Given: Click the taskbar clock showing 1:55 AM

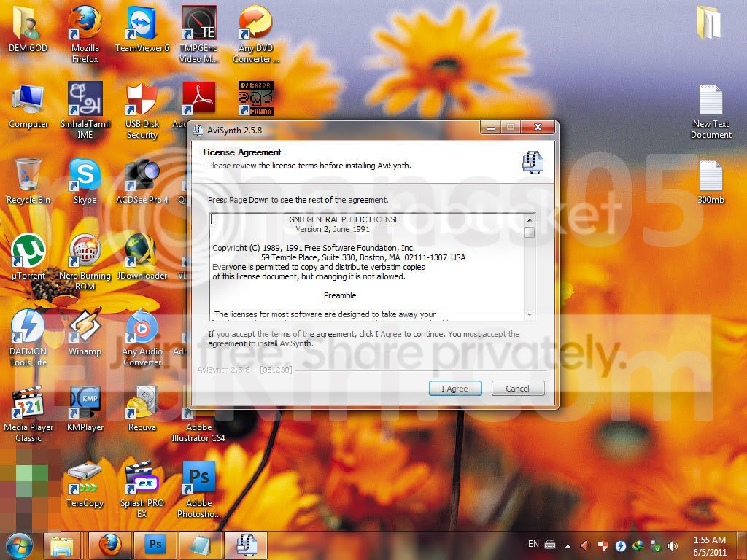Looking at the screenshot, I should (x=710, y=546).
